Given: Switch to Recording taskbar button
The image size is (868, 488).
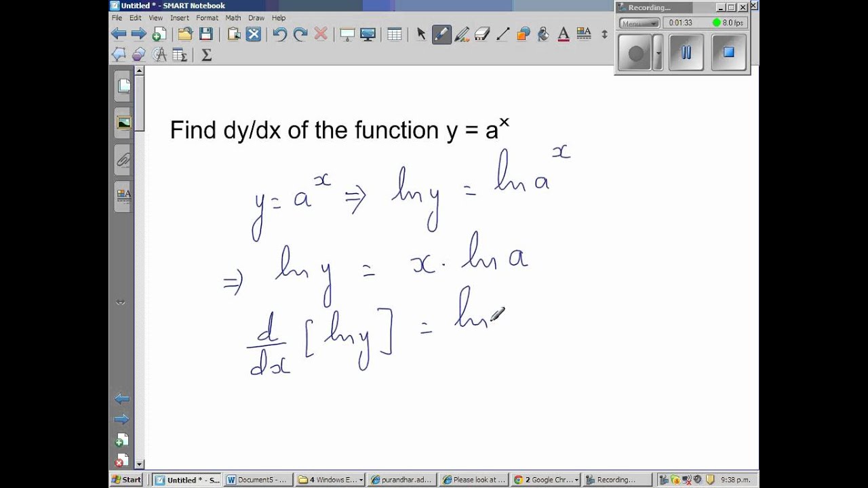Looking at the screenshot, I should 618,480.
